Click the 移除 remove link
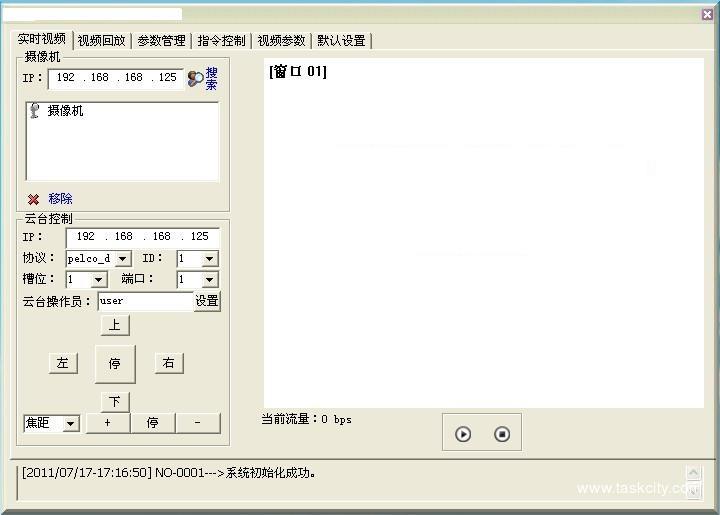This screenshot has height=515, width=720. pyautogui.click(x=61, y=199)
